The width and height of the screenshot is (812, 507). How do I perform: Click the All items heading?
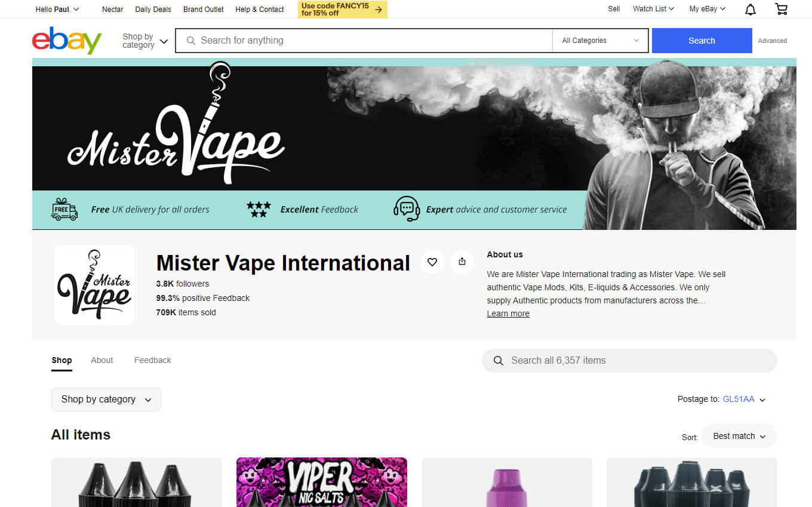(81, 435)
